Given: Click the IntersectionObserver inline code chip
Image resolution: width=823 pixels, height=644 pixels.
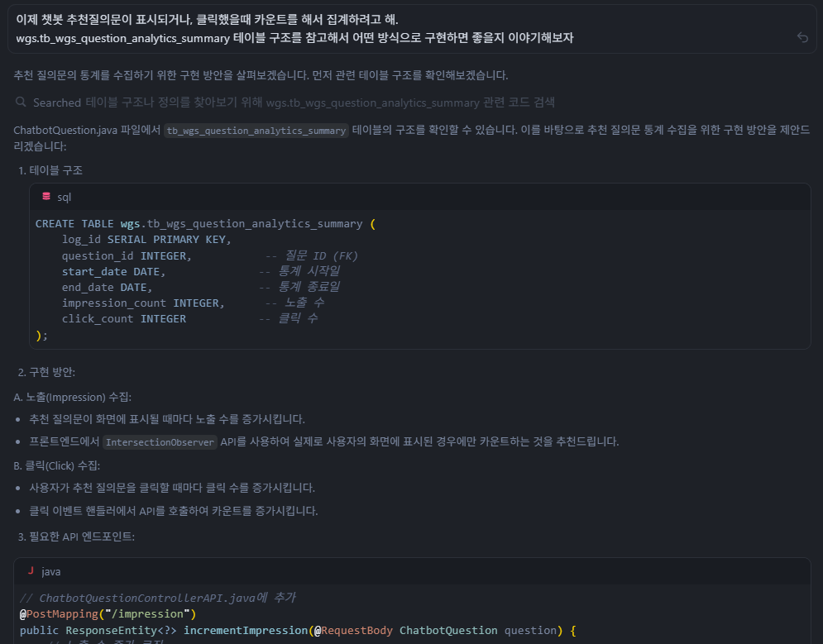Looking at the screenshot, I should click(x=160, y=441).
